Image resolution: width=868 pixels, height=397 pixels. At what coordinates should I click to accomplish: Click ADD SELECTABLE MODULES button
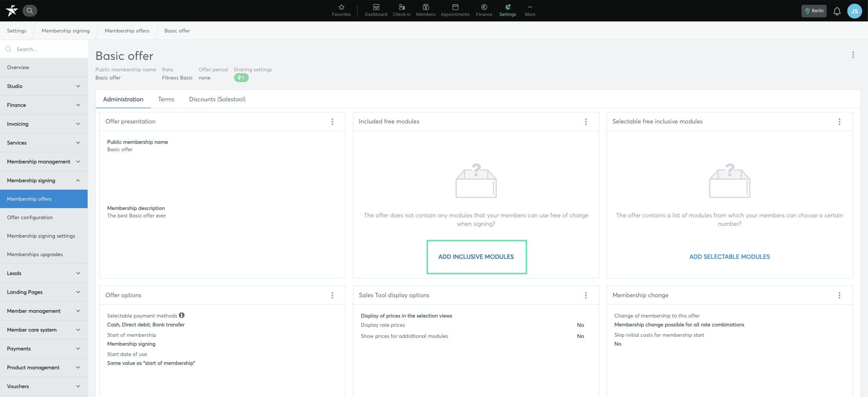coord(729,257)
